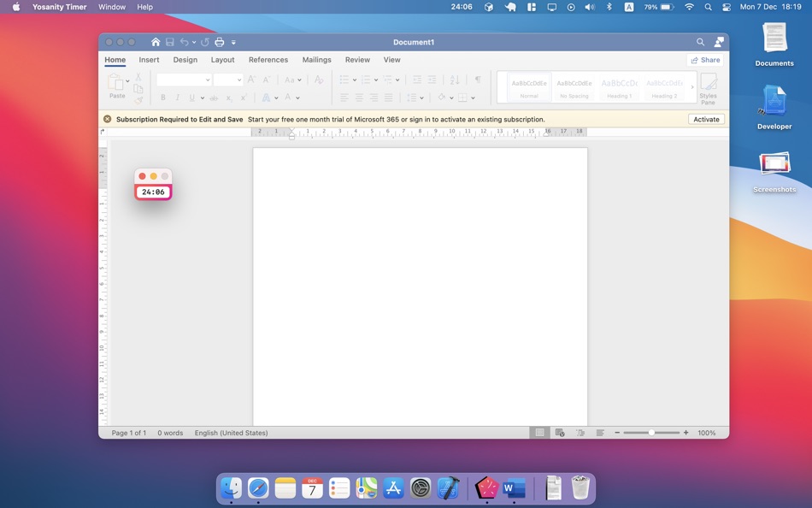Expand the styles gallery chevron
The image size is (812, 508).
[x=691, y=87]
